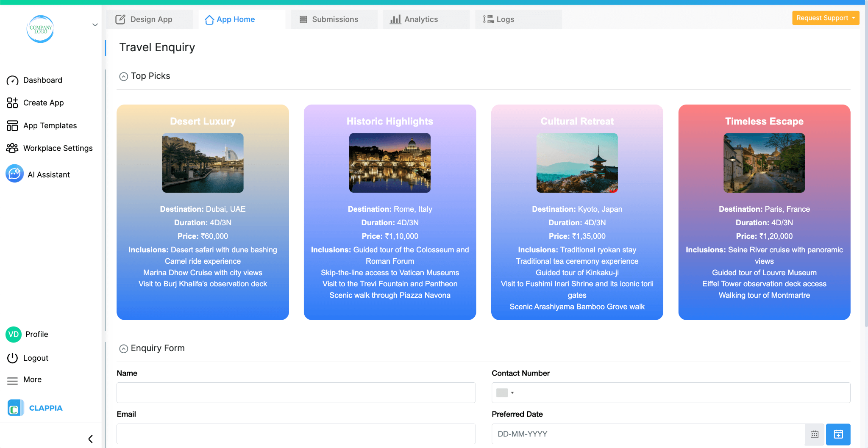Click the Historic Highlights card title
This screenshot has height=448, width=868.
pyautogui.click(x=390, y=122)
